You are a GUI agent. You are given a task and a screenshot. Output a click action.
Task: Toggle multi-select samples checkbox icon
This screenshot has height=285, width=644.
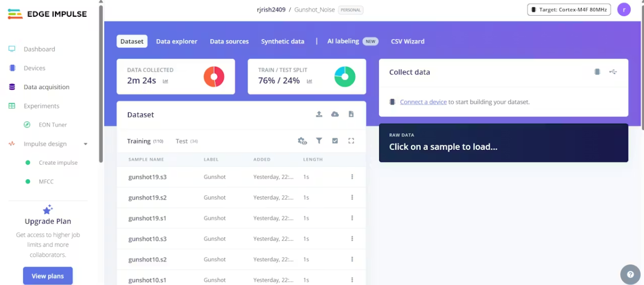pyautogui.click(x=335, y=141)
